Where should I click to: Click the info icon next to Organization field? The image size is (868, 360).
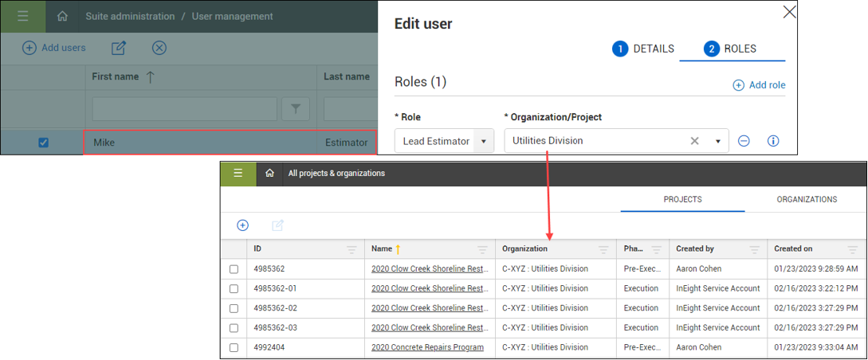click(772, 141)
